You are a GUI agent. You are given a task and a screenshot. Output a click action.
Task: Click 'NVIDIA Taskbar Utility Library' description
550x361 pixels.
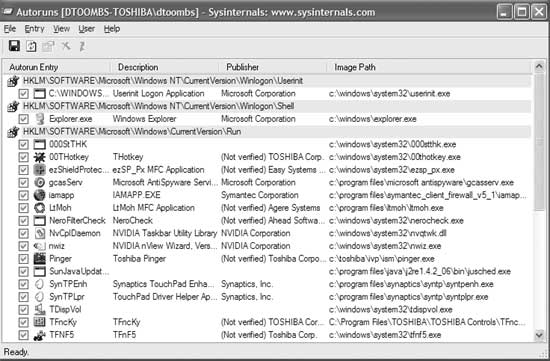pyautogui.click(x=165, y=233)
